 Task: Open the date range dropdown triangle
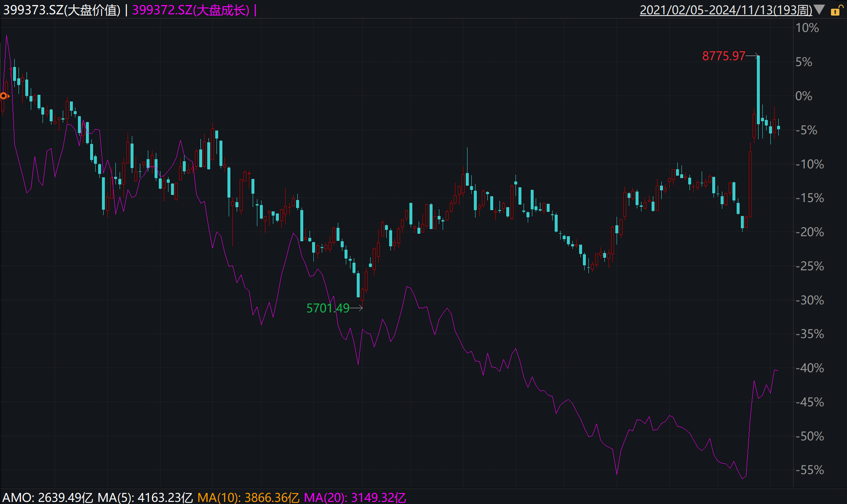(819, 10)
